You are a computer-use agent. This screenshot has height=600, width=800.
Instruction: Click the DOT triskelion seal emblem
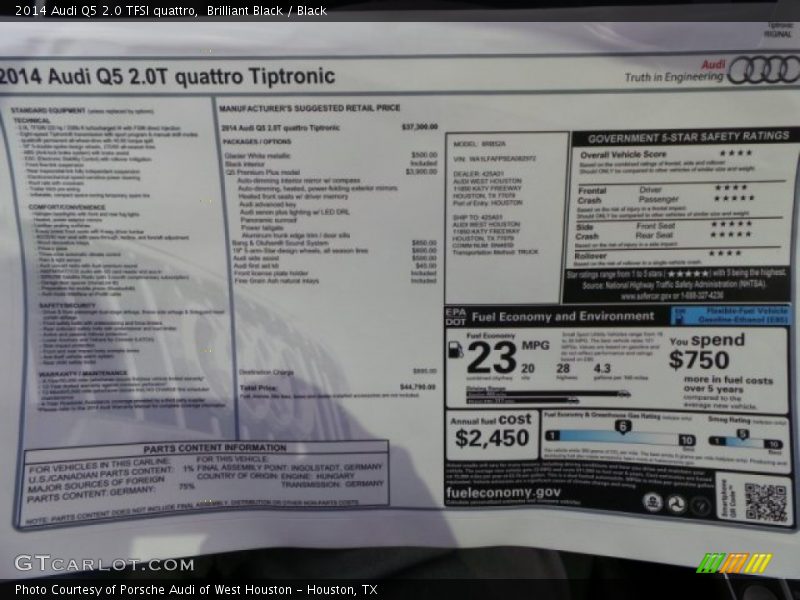677,505
